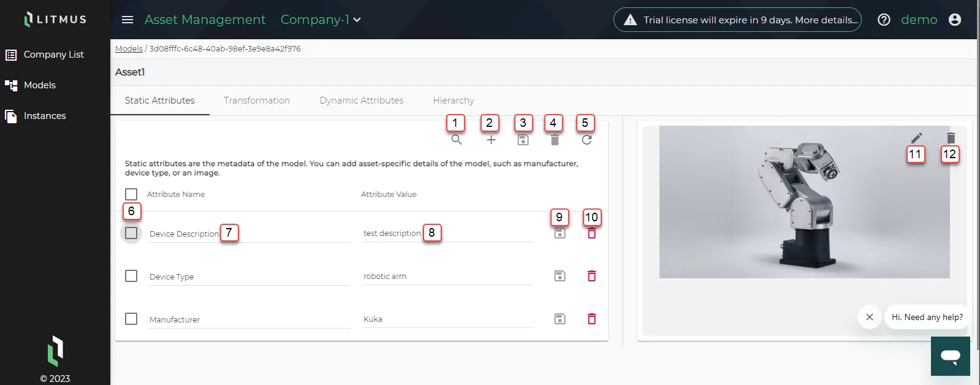Add a new attribute with plus icon
Viewport: 980px width, 385px height.
point(491,140)
